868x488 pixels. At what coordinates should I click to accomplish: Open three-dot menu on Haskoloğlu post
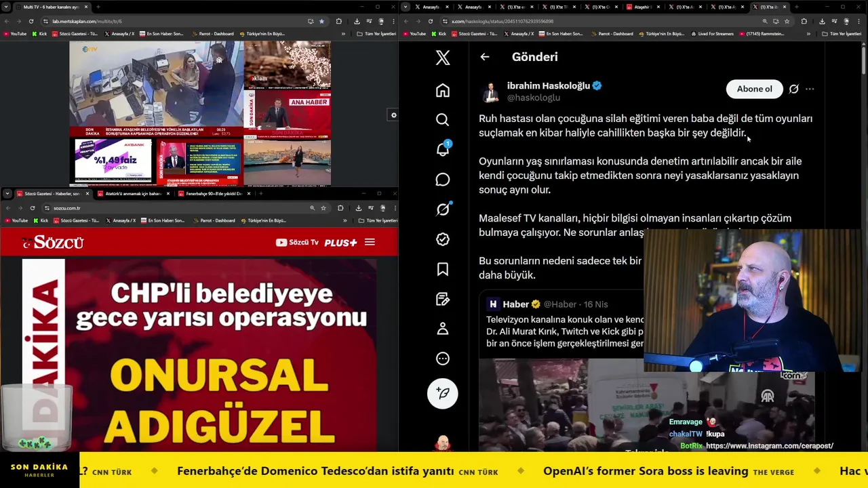(x=810, y=89)
